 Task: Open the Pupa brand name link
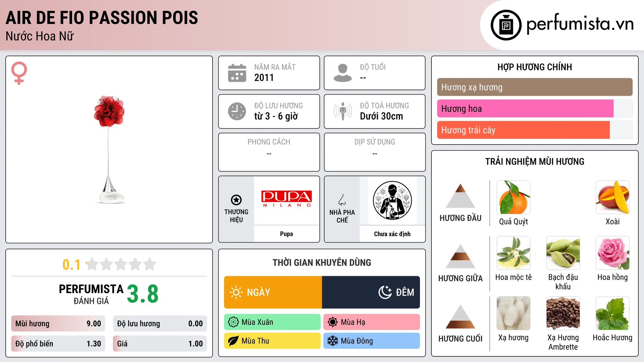click(286, 234)
